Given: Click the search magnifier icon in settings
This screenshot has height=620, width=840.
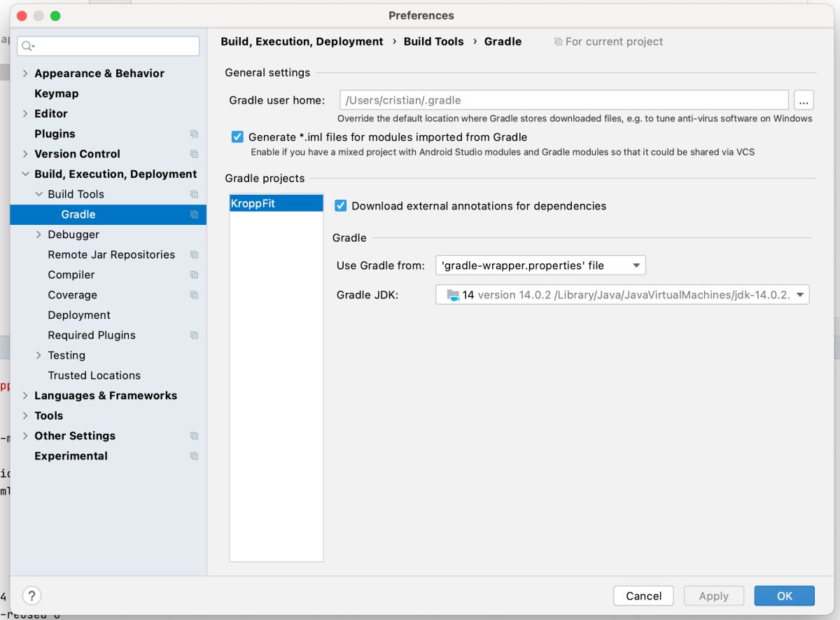Looking at the screenshot, I should (27, 46).
